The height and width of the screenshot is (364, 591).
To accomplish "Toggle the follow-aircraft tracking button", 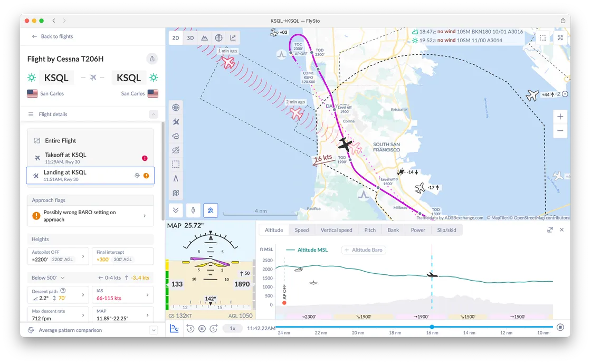I will coord(211,210).
